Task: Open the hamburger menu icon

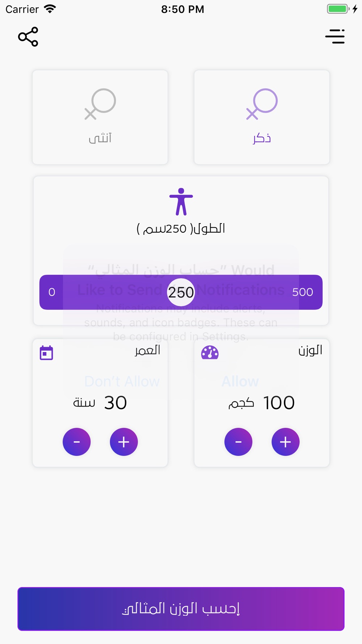Action: pos(335,37)
